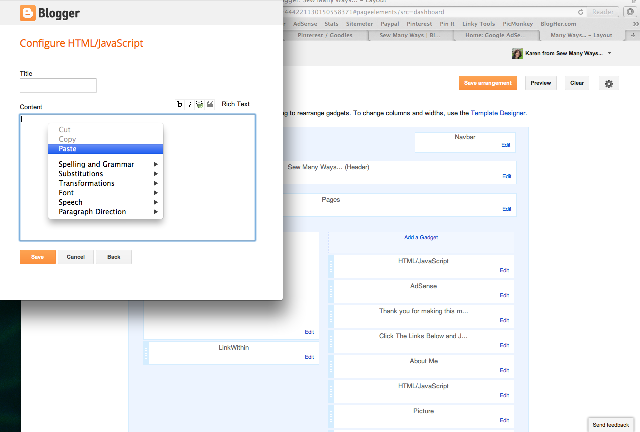Show more bookmarks via overflow chevron
640x432 pixels.
[636, 24]
